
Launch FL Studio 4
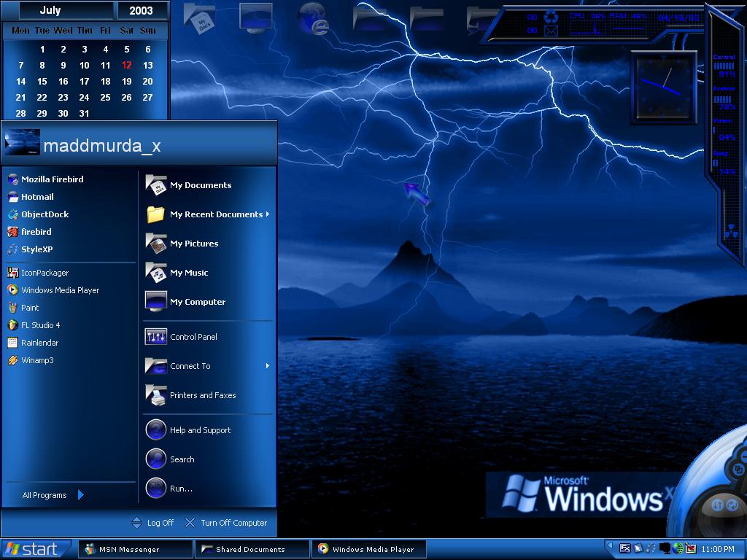click(34, 325)
